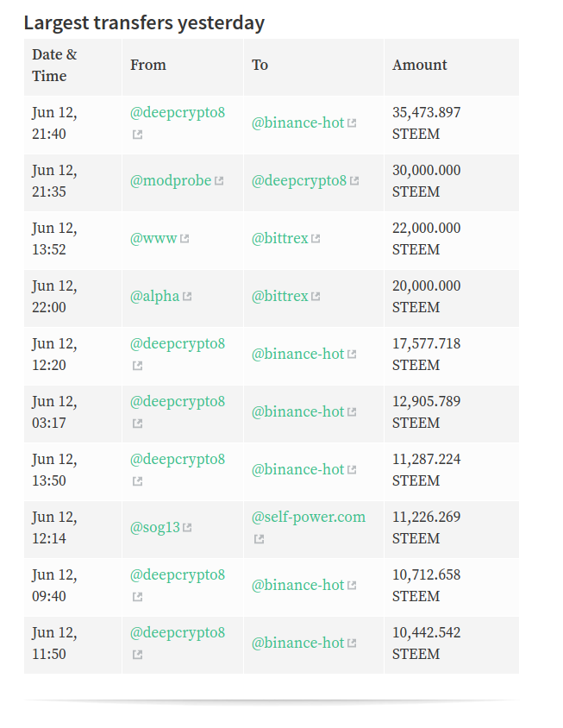The height and width of the screenshot is (728, 563).
Task: Click external-link icon beside @modprobe
Action: [219, 180]
